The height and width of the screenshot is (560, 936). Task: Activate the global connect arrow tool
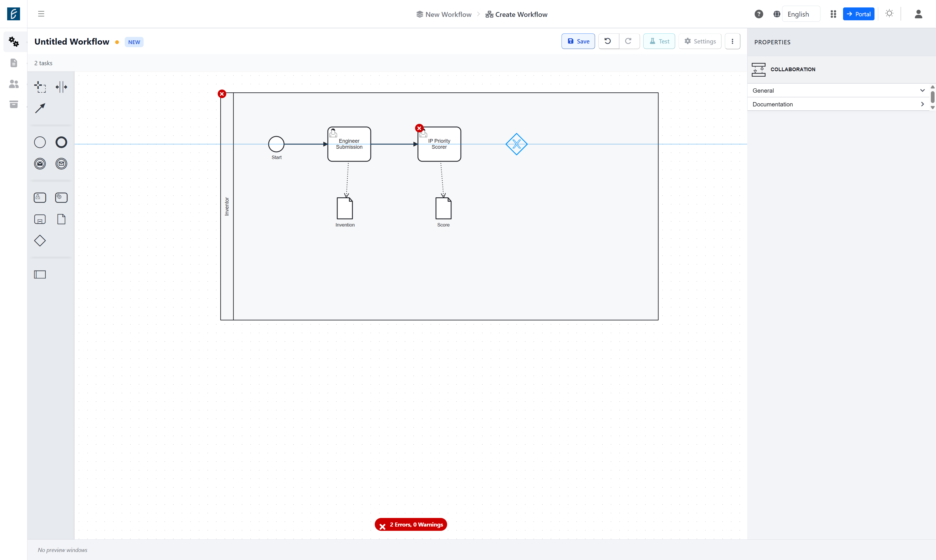(40, 108)
